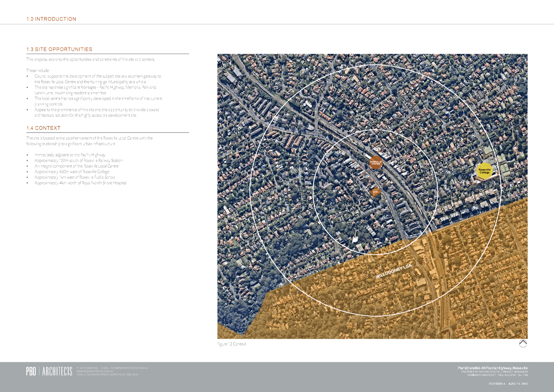This screenshot has height=392, width=554.
Task: Select the yellow Roseville College map marker
Action: (x=484, y=171)
